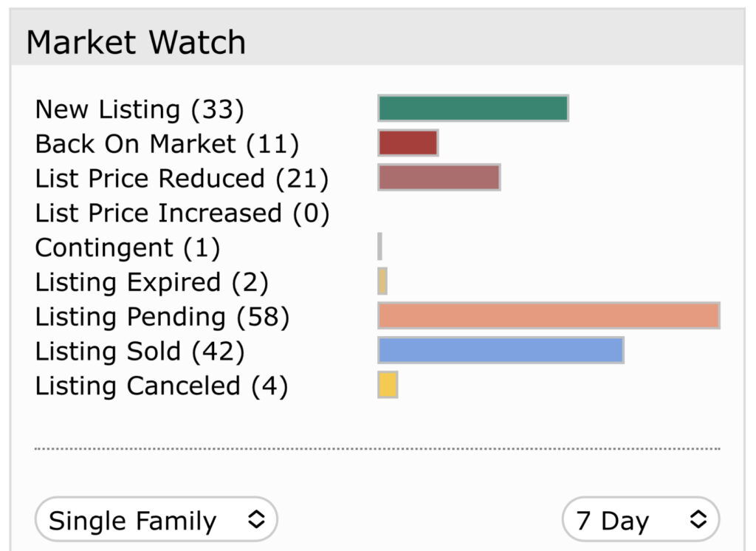Select List Price Increased (0) entry
Screen dimensions: 756x551
(182, 213)
